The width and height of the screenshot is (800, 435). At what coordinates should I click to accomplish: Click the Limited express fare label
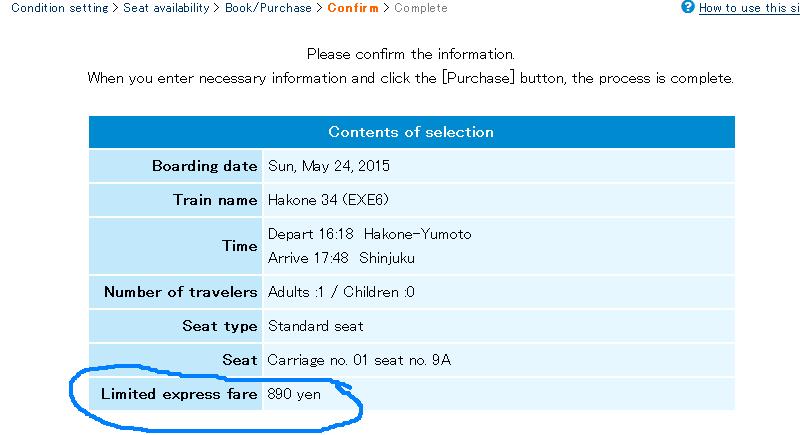tap(179, 394)
